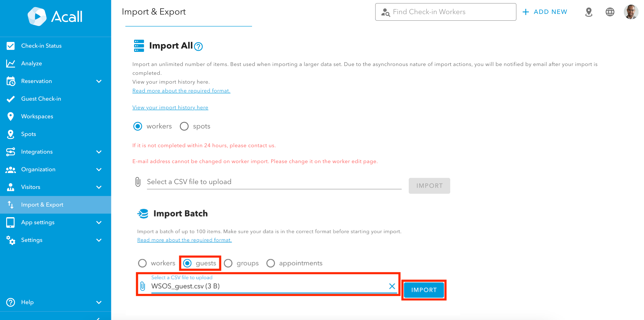
Task: Select the groups radio option
Action: 228,263
